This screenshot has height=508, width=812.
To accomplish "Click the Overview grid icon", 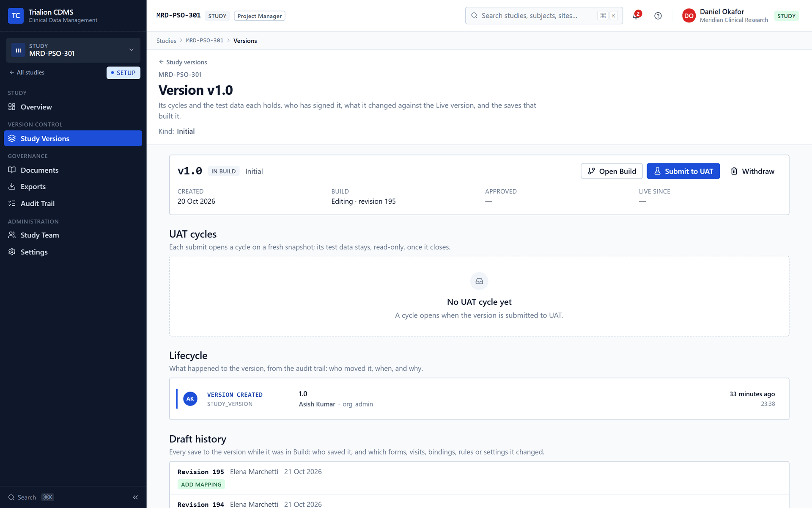I will click(12, 107).
